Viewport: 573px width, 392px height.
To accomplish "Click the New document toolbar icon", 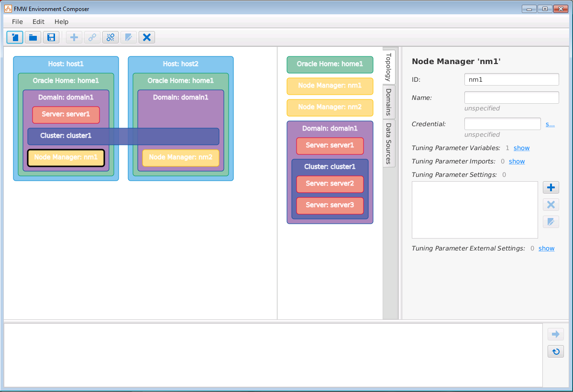I will [15, 37].
